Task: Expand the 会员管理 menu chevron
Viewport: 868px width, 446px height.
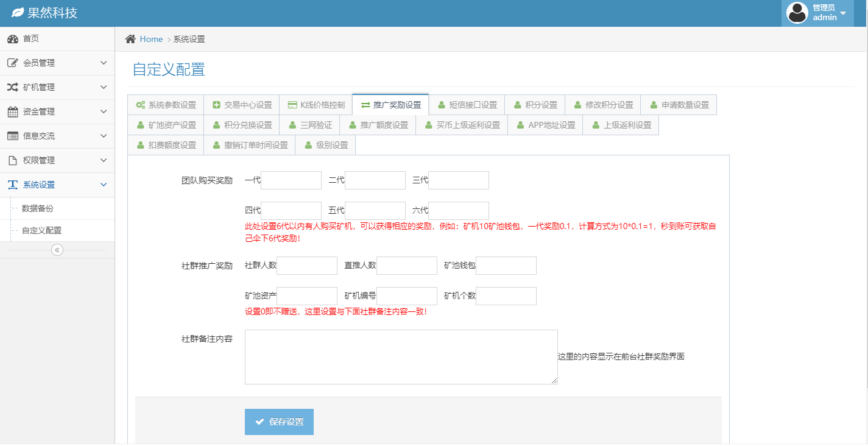Action: click(104, 63)
